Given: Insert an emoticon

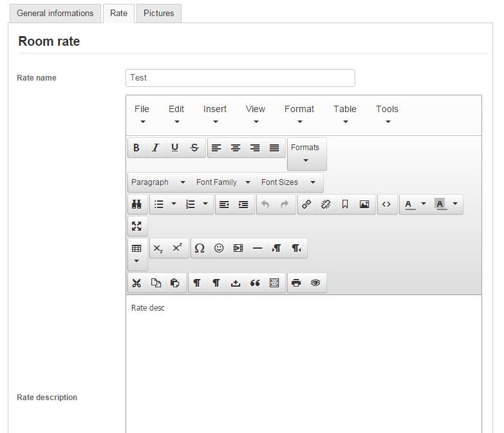Looking at the screenshot, I should click(x=219, y=248).
